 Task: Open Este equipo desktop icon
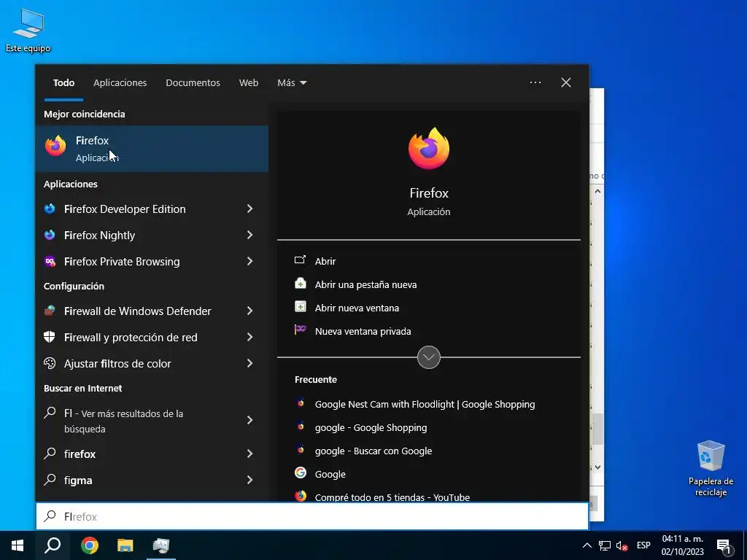tap(28, 29)
